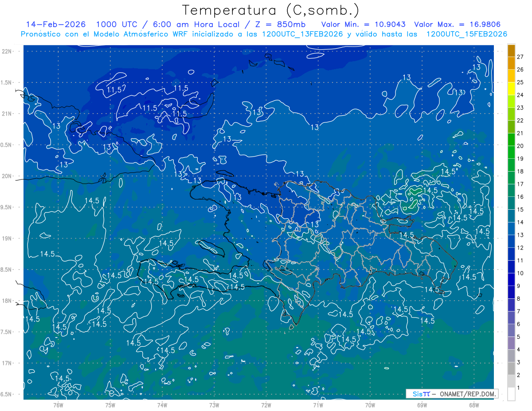Click the title "Temperatura (C,somb.)"
Screen dimensions: 532x411
pos(271,10)
